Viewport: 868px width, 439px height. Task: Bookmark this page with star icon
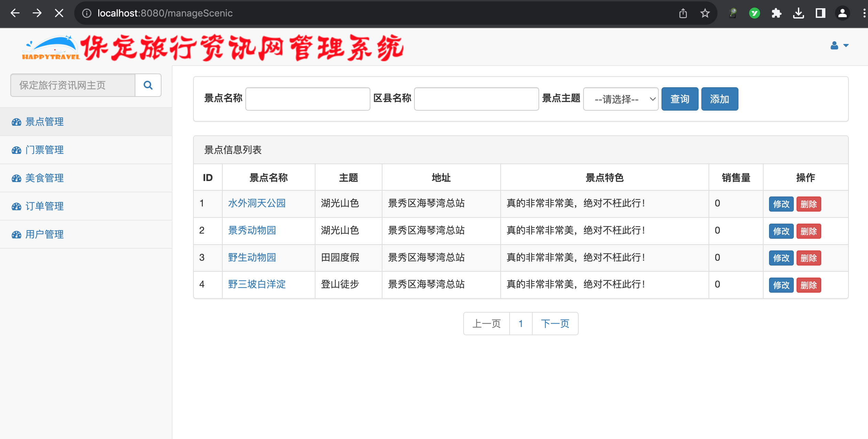[705, 13]
